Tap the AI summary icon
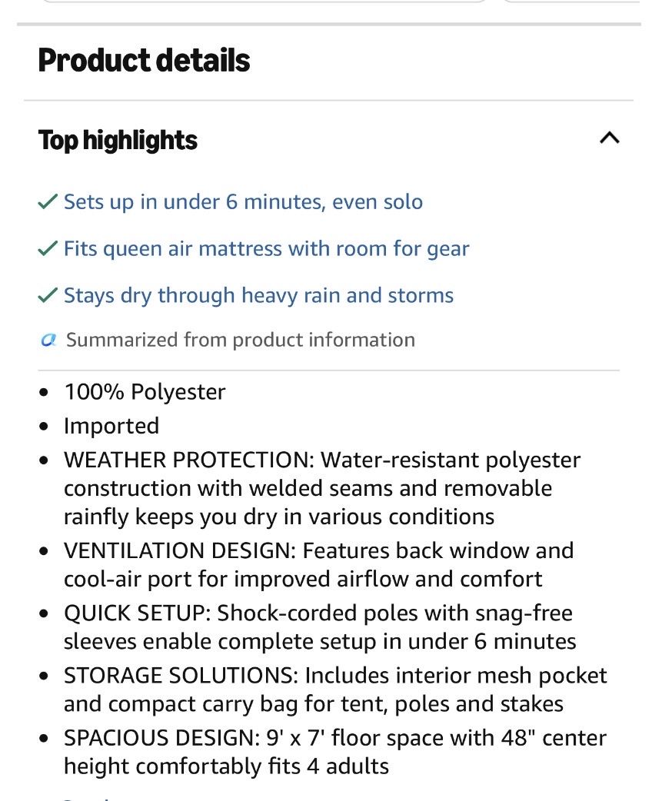This screenshot has height=801, width=672. point(48,340)
